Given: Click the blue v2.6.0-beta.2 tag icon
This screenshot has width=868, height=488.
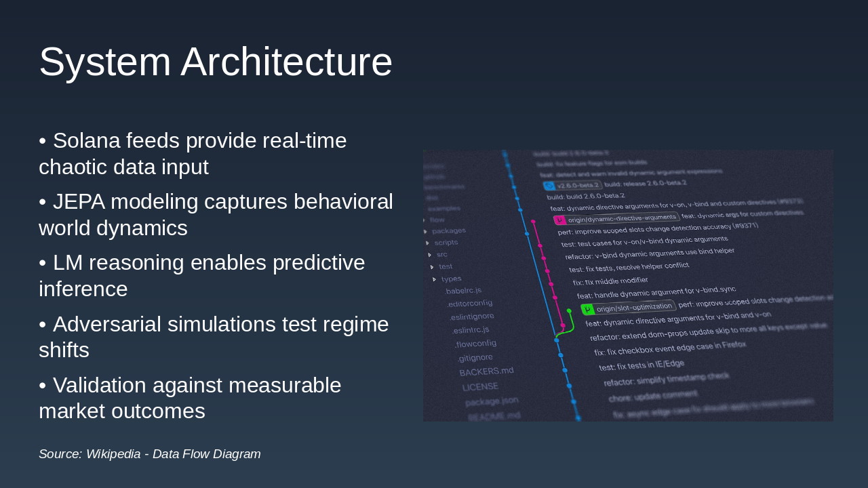Looking at the screenshot, I should coord(549,186).
